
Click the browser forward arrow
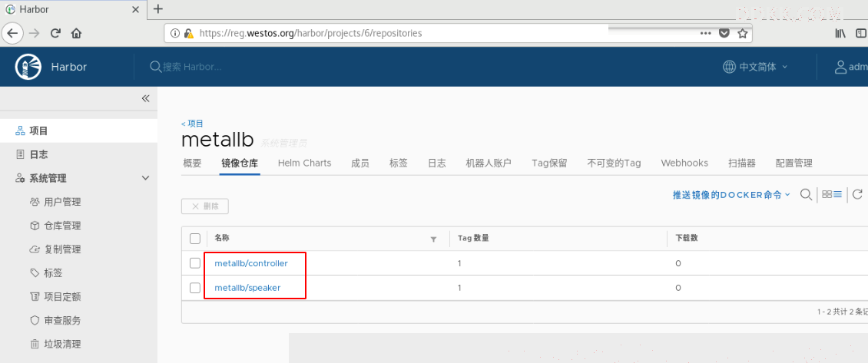click(35, 33)
